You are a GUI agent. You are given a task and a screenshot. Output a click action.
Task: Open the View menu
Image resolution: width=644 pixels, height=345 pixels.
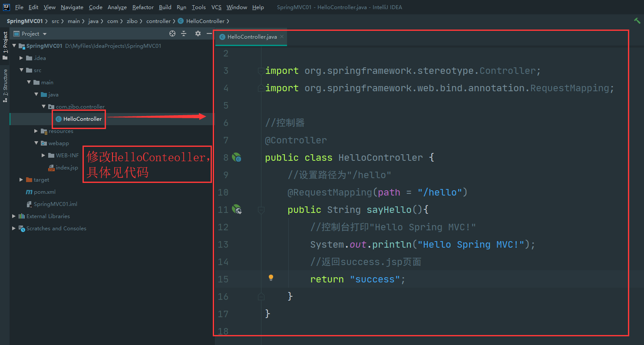coord(50,7)
